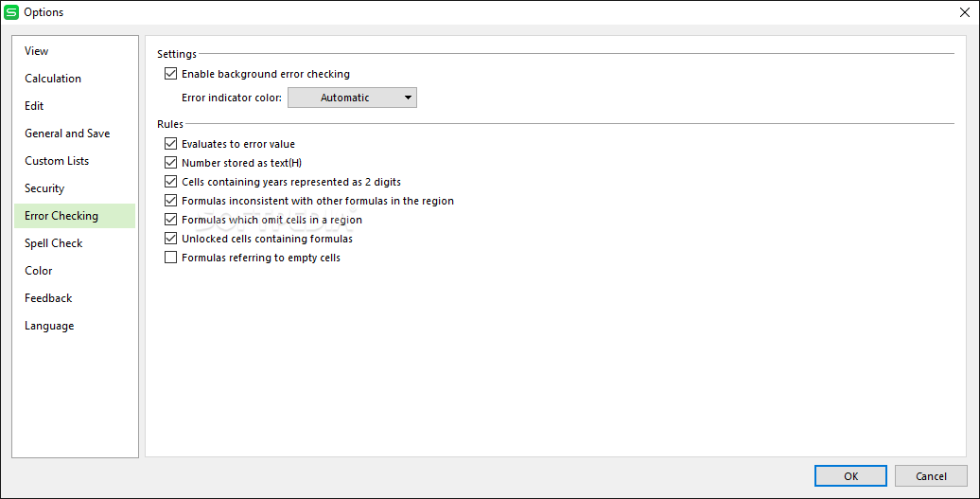The height and width of the screenshot is (499, 980).
Task: Confirm settings with the OK button
Action: coord(850,476)
